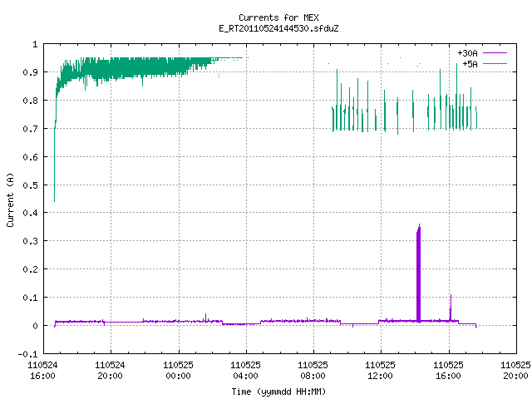532x399 pixels.
Task: Click the y-axis tick value '0.5'
Action: click(30, 185)
